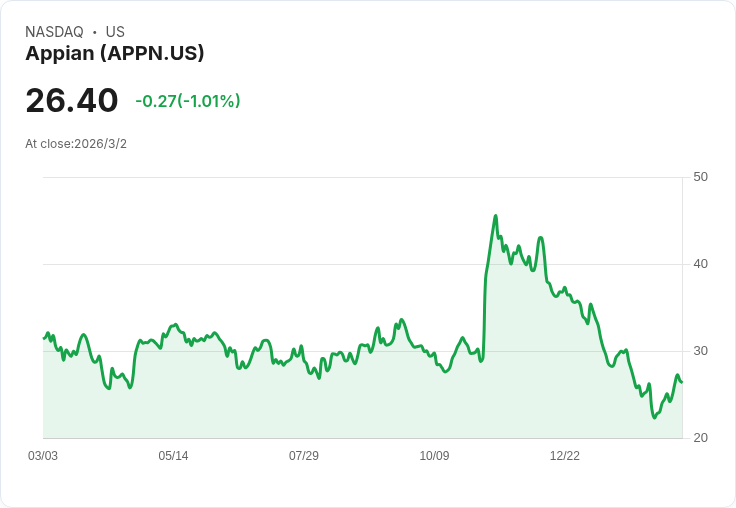
Task: Click the 20 price axis label
Action: tap(700, 438)
